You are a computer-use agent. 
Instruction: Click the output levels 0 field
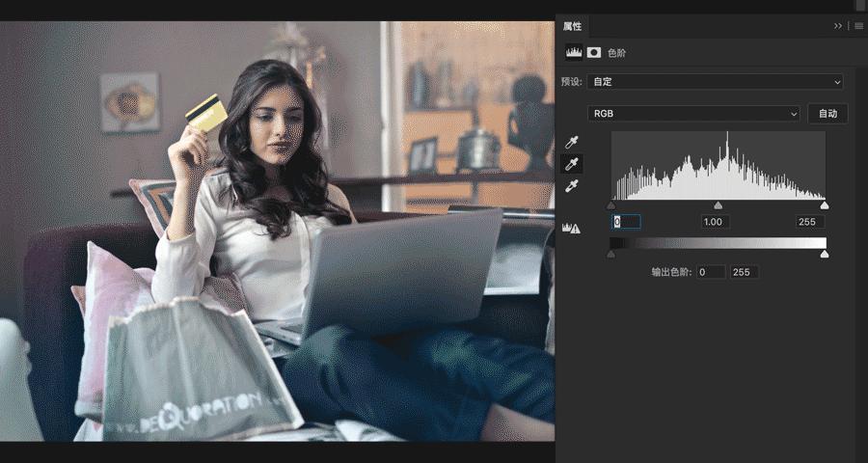click(711, 272)
